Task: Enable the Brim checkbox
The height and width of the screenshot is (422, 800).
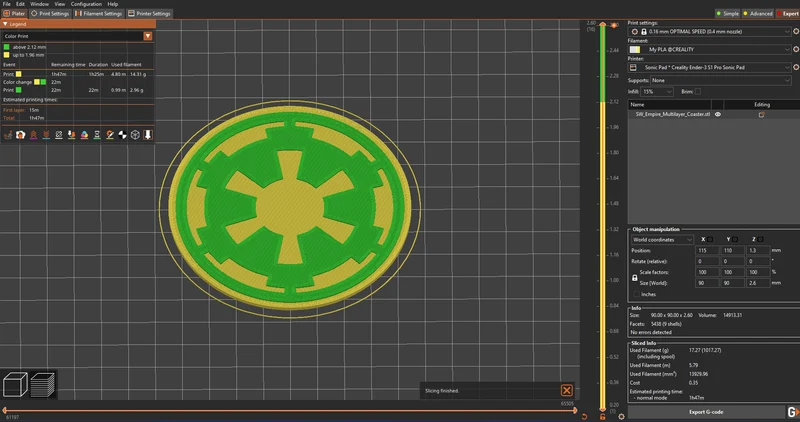Action: click(x=697, y=92)
